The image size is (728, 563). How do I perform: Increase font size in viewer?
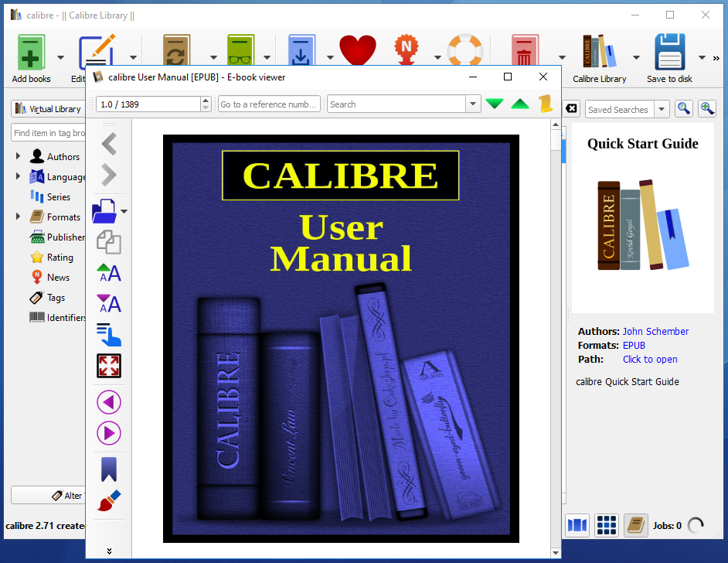(109, 273)
